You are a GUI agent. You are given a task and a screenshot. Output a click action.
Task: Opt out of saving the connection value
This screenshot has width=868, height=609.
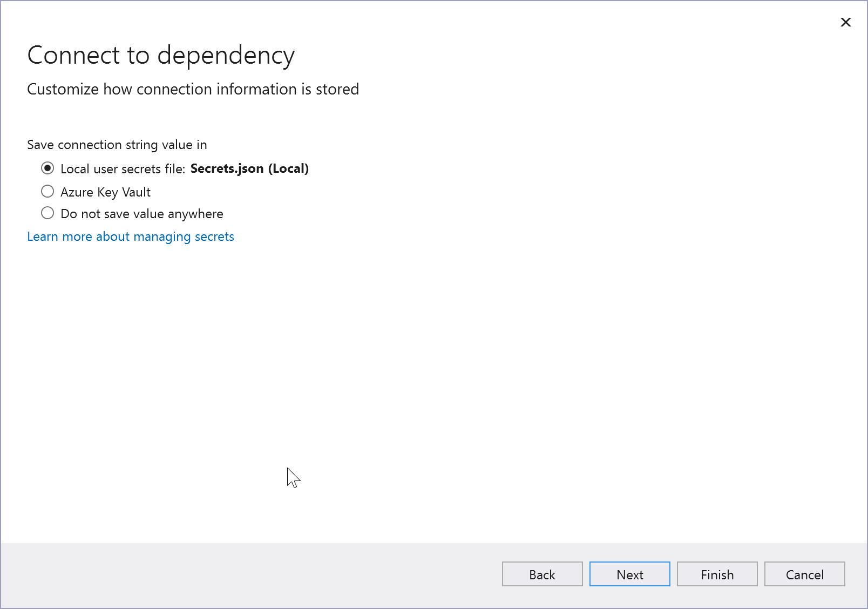48,213
